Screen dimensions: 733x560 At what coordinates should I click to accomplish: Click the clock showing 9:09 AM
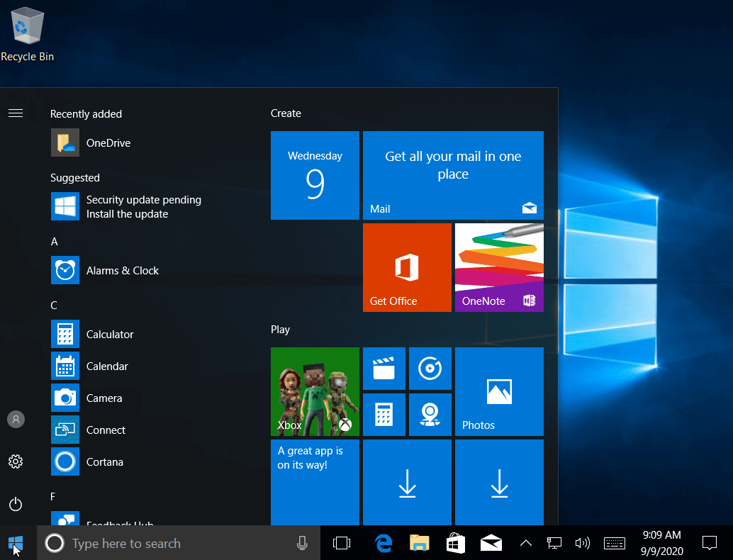click(x=661, y=543)
